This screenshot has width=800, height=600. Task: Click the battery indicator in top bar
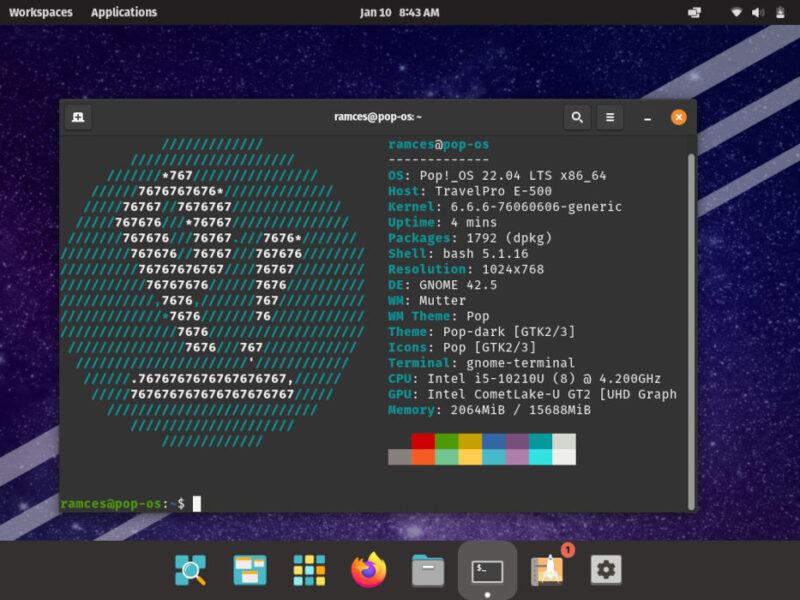(x=781, y=12)
